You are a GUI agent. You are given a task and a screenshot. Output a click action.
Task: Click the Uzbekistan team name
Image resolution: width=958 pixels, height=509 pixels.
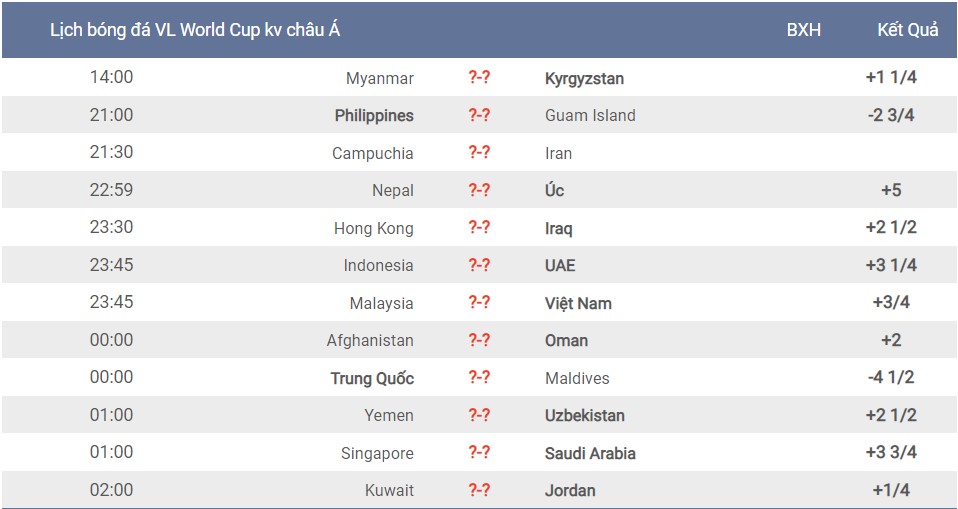[585, 416]
